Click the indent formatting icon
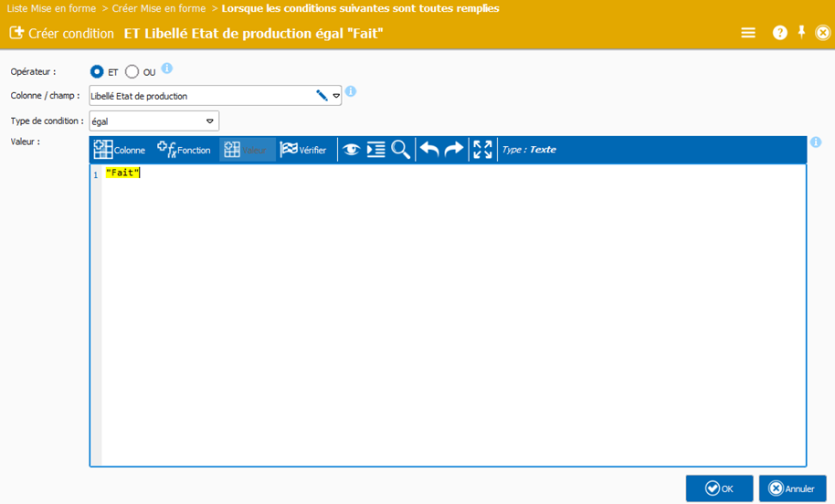The height and width of the screenshot is (504, 835). click(x=375, y=150)
